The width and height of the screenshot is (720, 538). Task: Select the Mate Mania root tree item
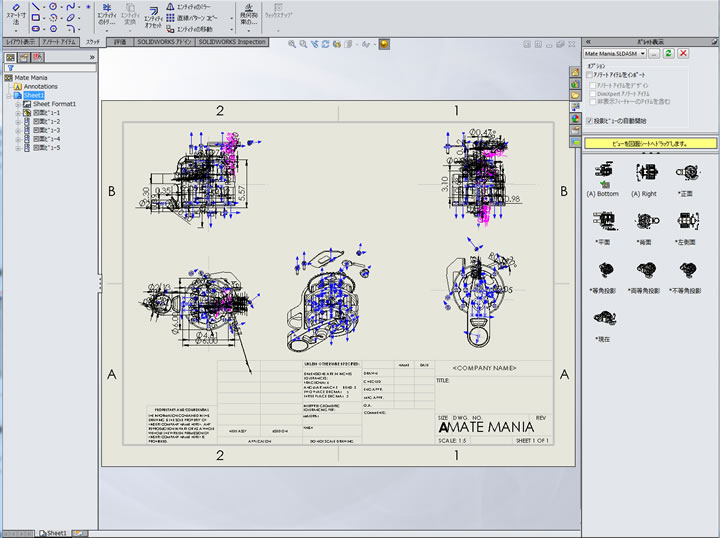pos(26,78)
